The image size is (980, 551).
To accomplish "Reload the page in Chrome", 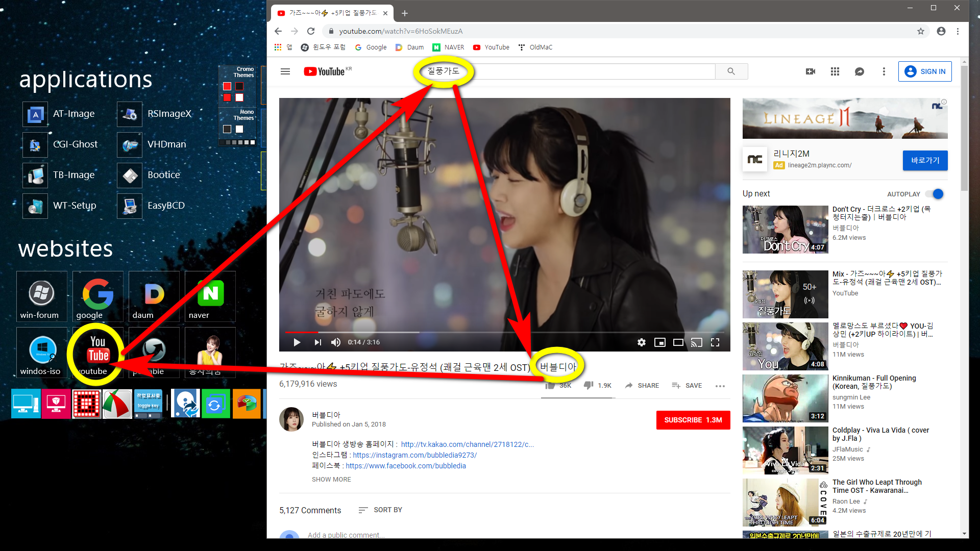I will (x=311, y=31).
